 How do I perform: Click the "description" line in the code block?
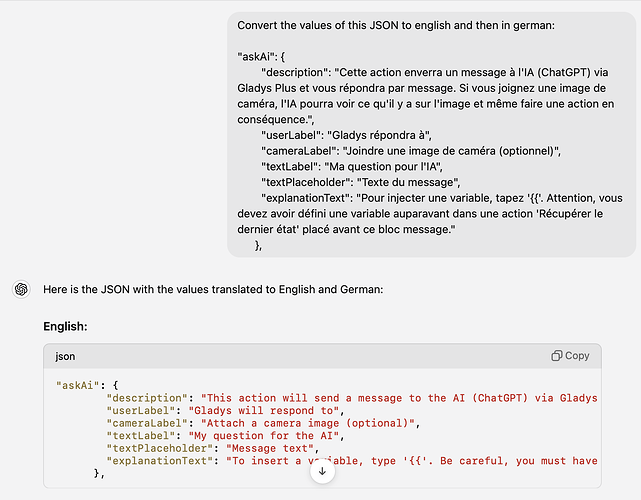click(x=352, y=398)
